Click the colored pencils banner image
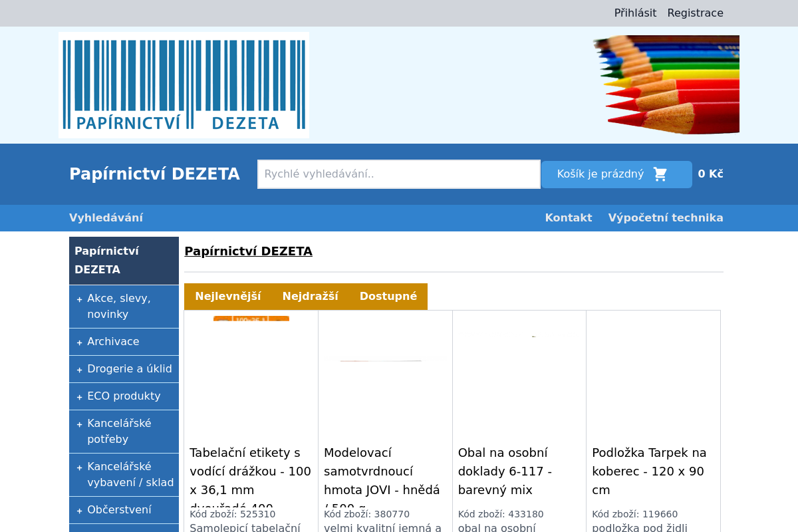 [666, 85]
